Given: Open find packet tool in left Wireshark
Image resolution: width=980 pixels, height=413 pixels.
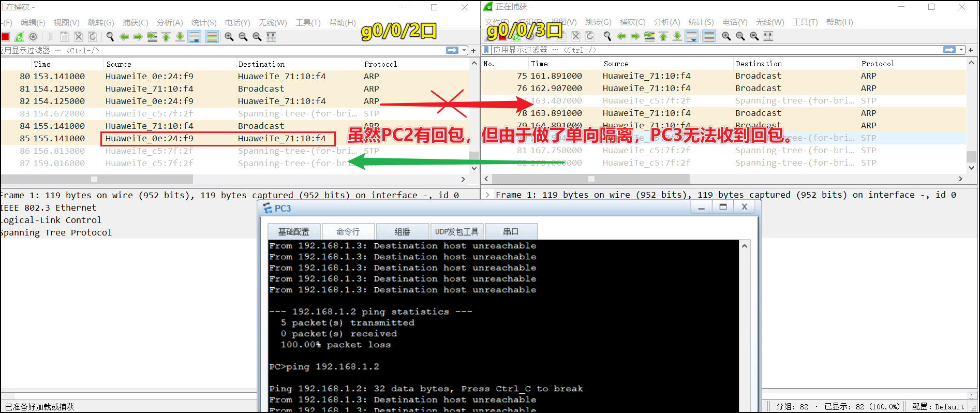Looking at the screenshot, I should 110,37.
